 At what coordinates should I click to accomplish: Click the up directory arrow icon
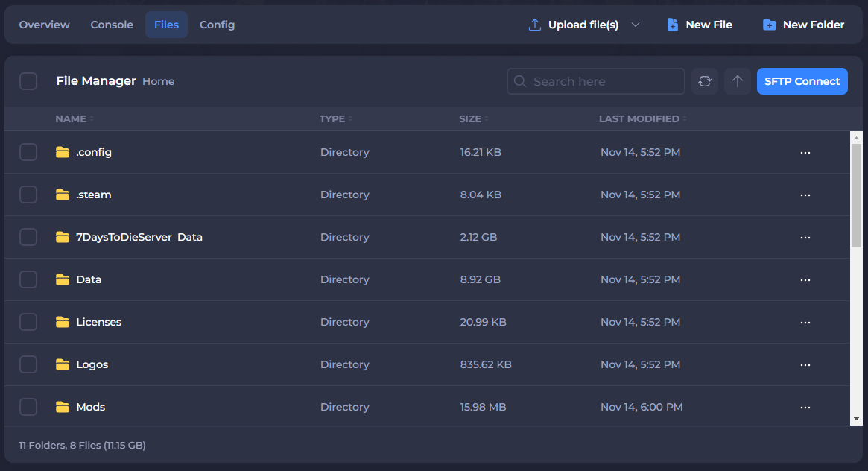point(737,81)
